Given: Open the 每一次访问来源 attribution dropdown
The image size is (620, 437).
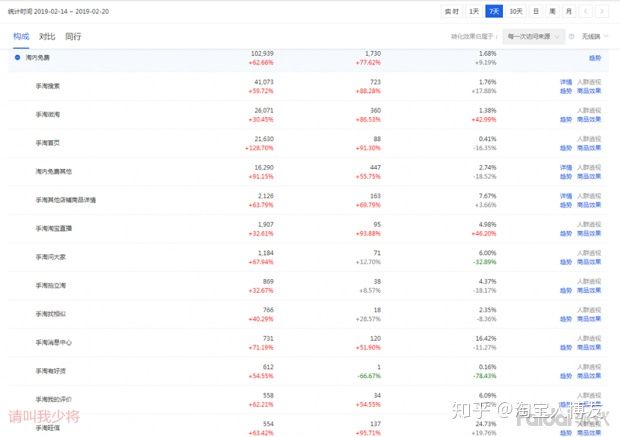Looking at the screenshot, I should [x=533, y=36].
